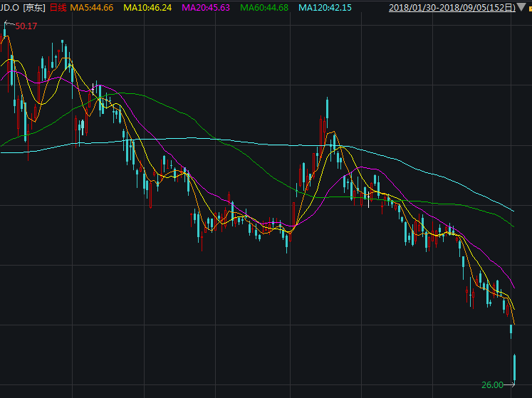Click the (152日) day count text
This screenshot has width=532, height=398.
click(501, 8)
